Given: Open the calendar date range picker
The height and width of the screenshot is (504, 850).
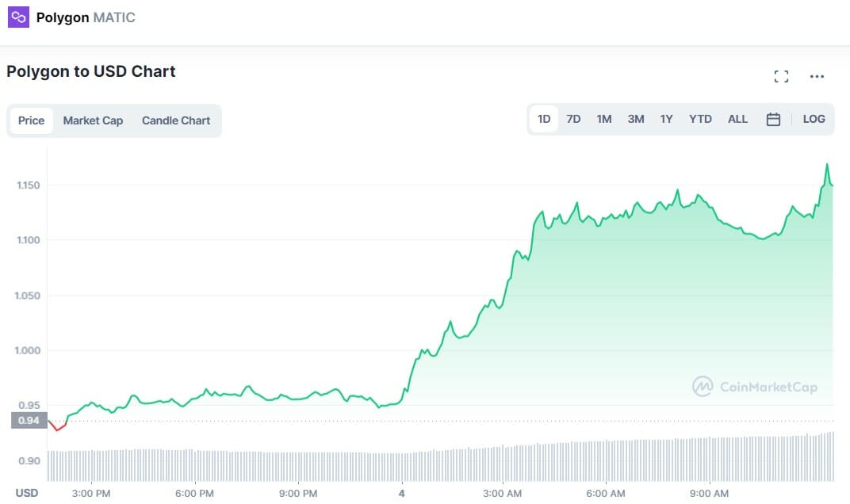Looking at the screenshot, I should [773, 120].
